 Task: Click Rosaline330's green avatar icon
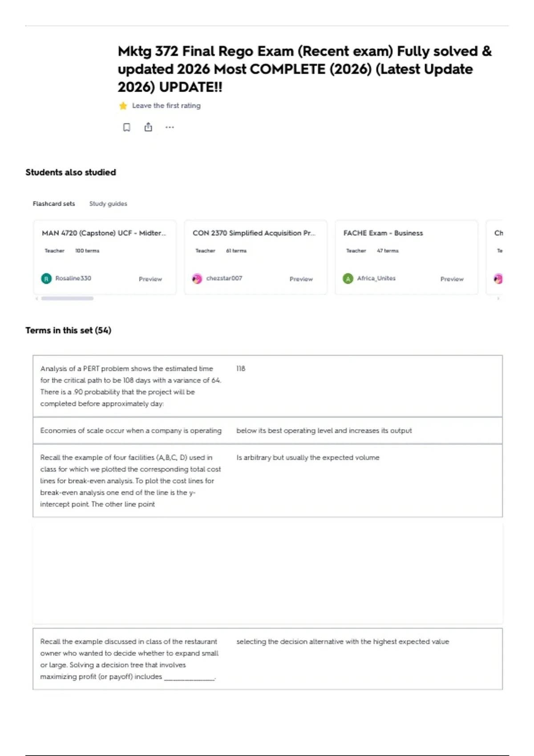pyautogui.click(x=46, y=279)
